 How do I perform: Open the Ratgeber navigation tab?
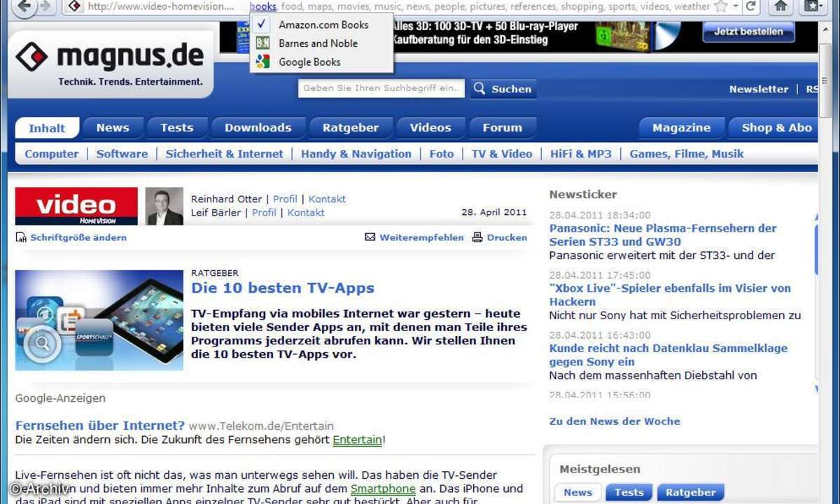351,127
